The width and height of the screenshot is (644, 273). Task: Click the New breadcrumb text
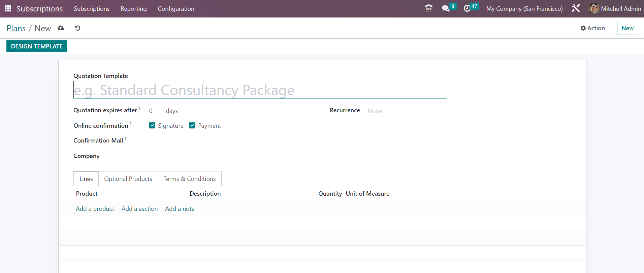[x=43, y=28]
